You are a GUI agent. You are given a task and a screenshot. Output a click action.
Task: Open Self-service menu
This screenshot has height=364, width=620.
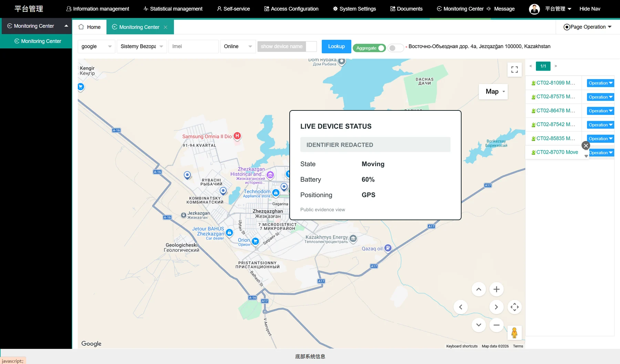(x=233, y=9)
